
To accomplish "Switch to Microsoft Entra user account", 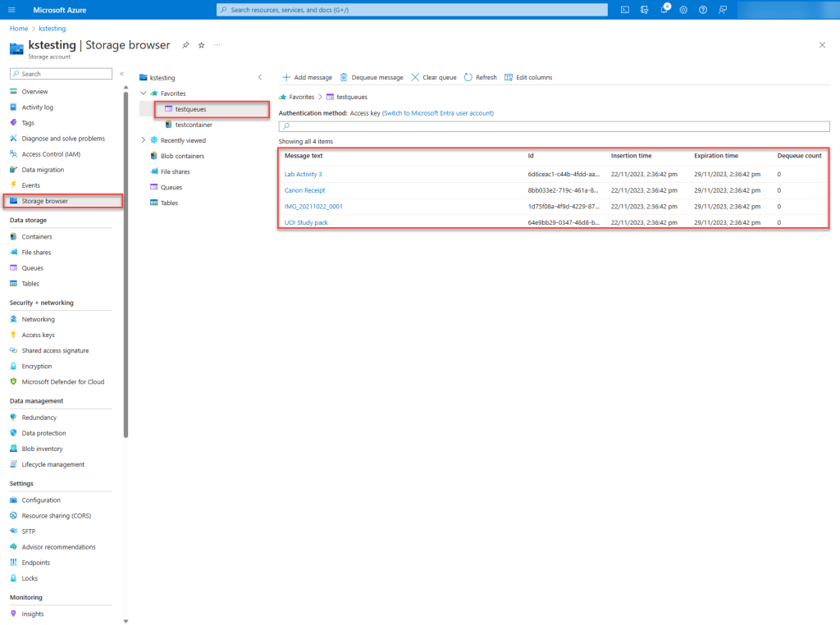I will pos(437,112).
